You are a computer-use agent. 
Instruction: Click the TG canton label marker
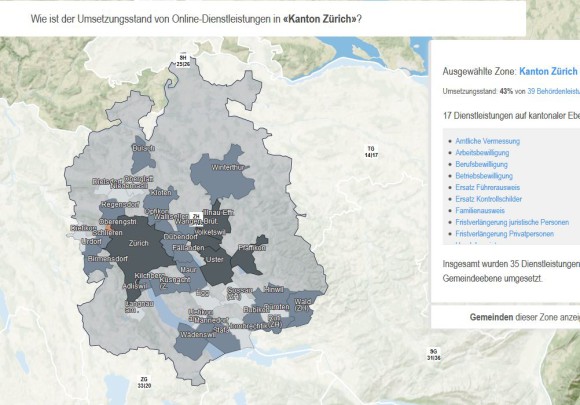click(x=371, y=152)
